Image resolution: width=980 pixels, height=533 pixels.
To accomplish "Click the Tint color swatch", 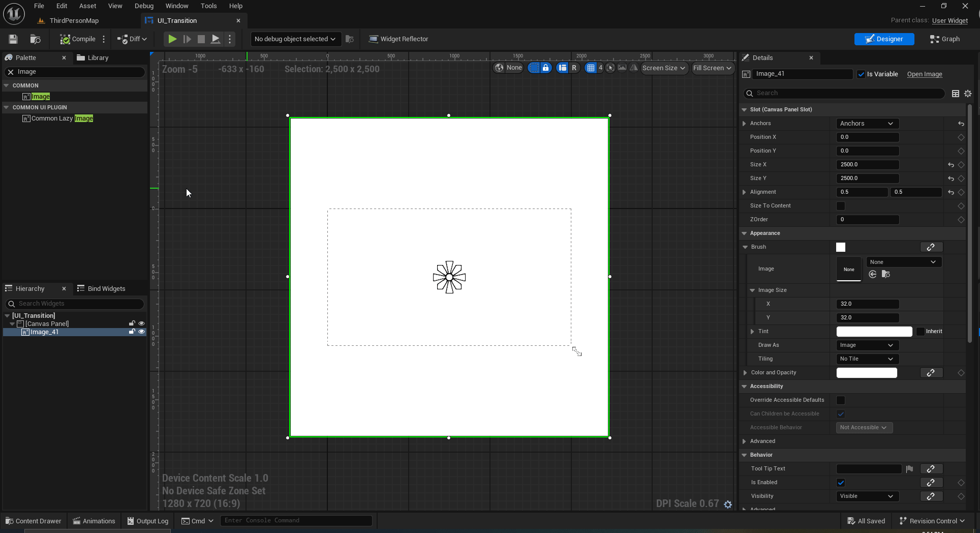I will click(x=874, y=332).
